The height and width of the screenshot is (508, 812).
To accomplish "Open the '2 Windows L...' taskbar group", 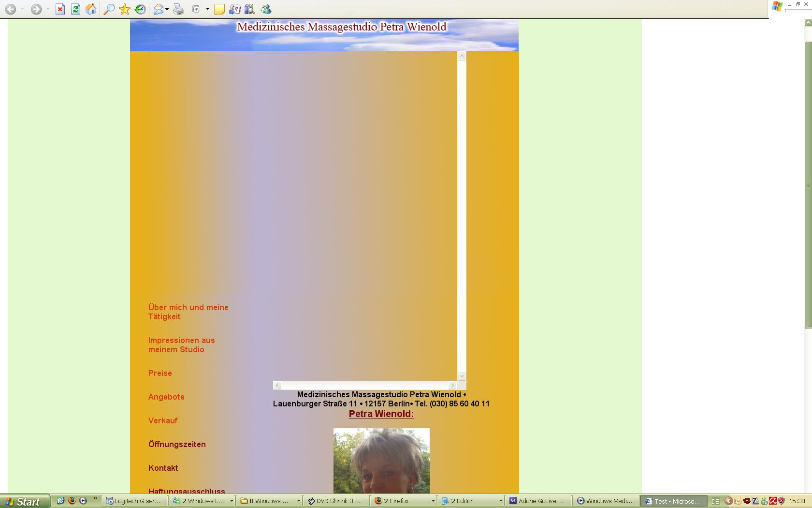I will 202,501.
